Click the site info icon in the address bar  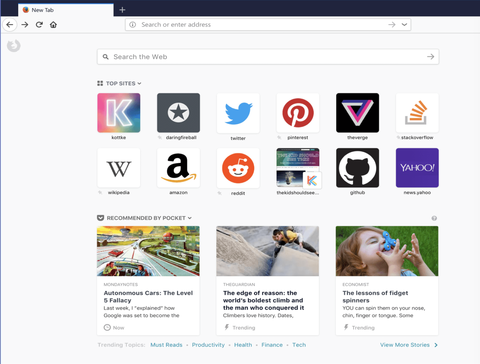(132, 25)
